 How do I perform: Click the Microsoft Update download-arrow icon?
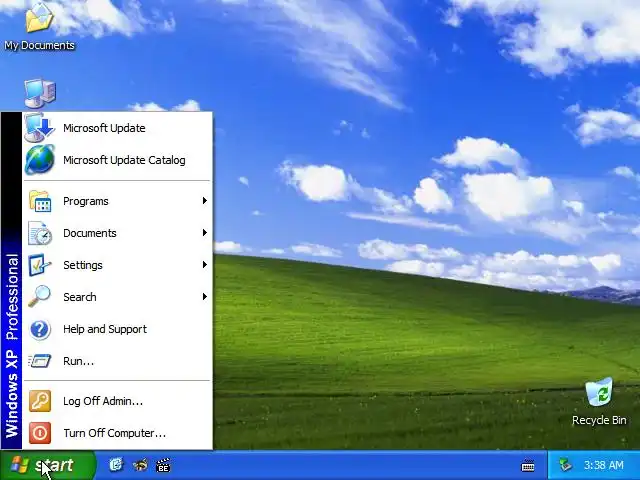tap(40, 128)
